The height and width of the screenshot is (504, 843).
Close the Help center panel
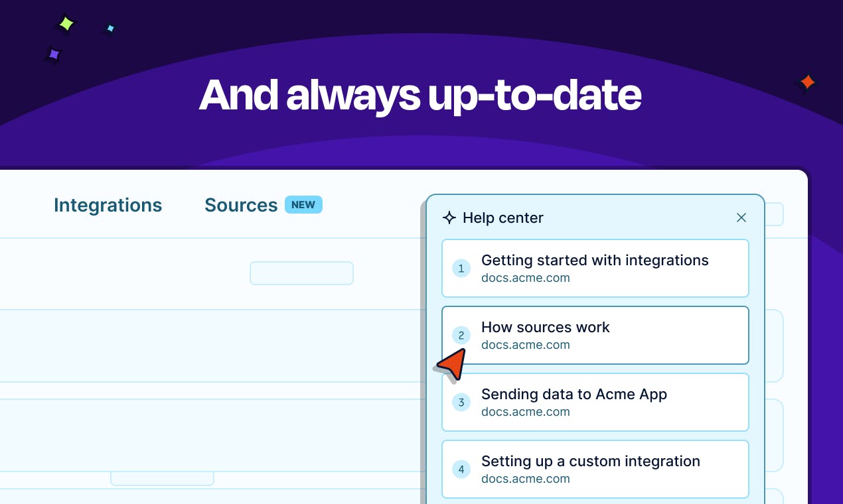coord(741,218)
